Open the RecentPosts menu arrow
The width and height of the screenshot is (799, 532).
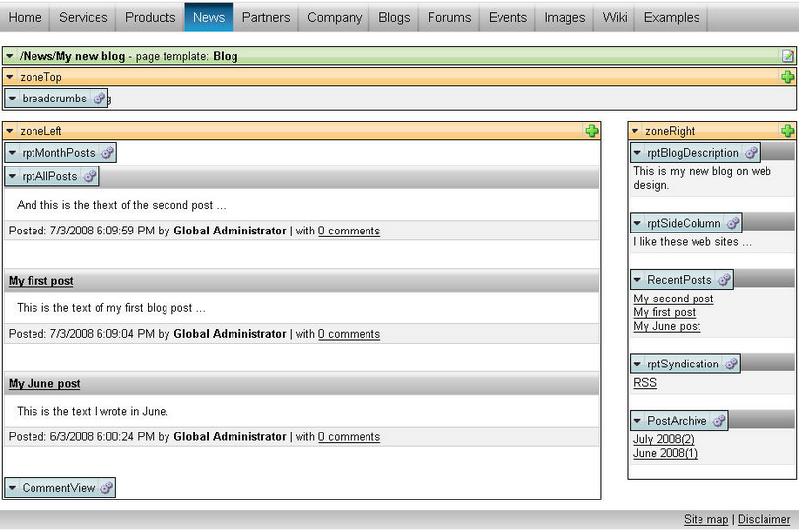coord(637,279)
